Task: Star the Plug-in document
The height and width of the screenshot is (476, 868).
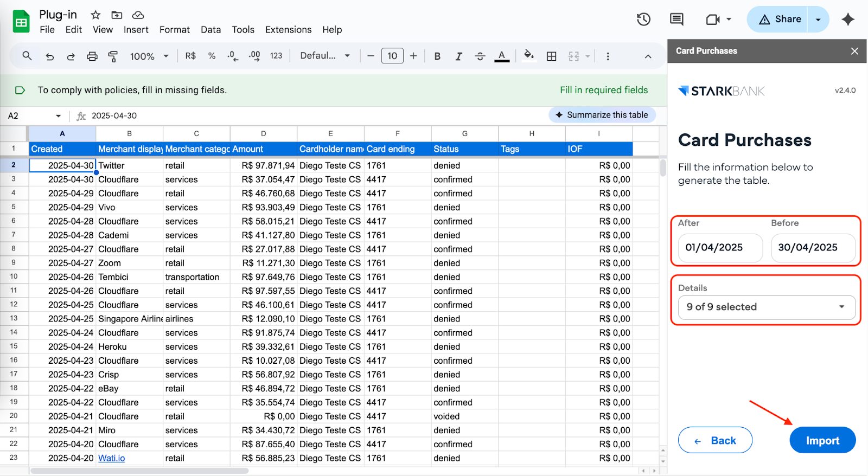Action: click(95, 15)
